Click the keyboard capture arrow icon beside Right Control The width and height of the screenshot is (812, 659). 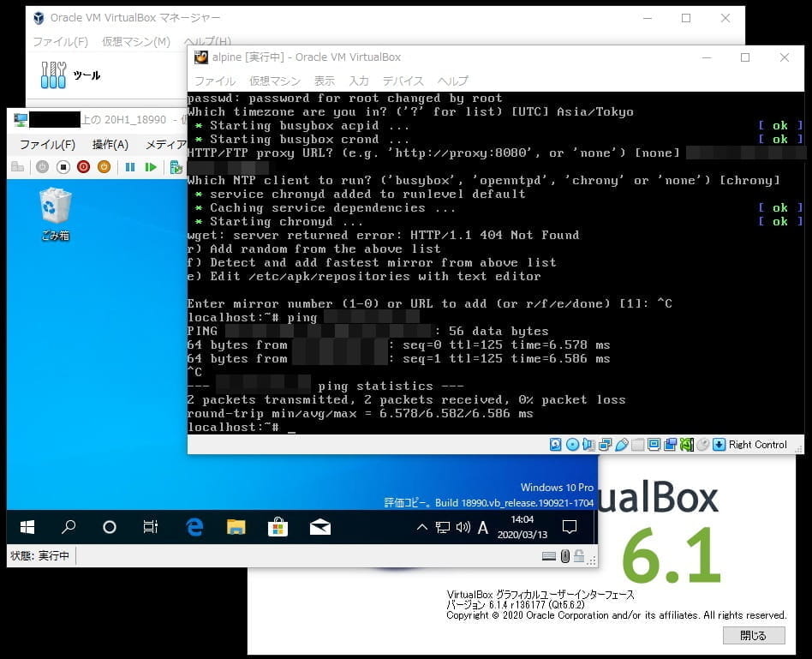click(719, 445)
